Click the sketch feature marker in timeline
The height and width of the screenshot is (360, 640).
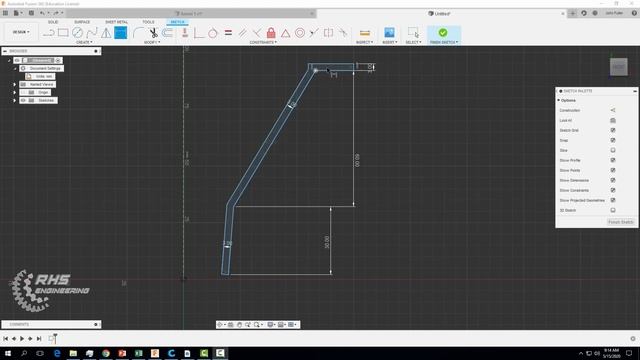52,338
